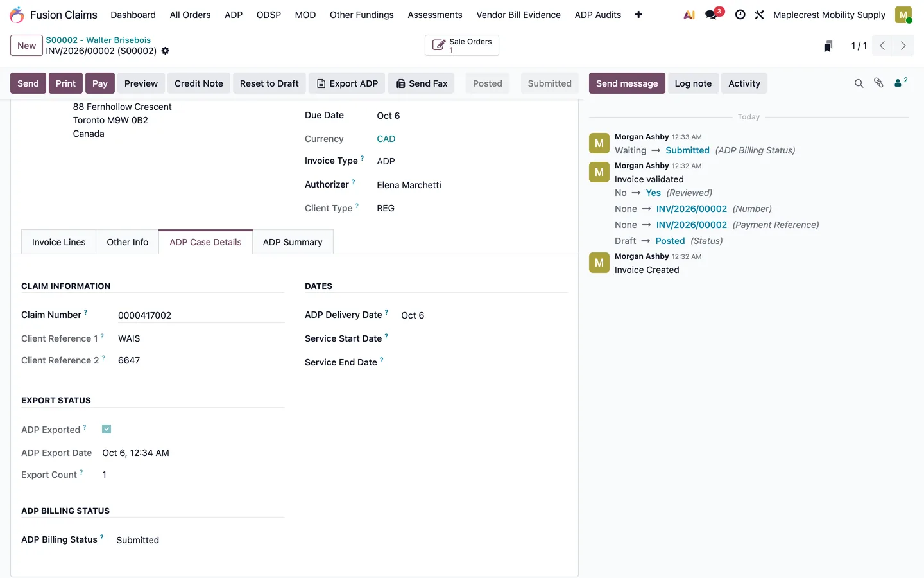Click the bookmark icon near pager
The image size is (924, 578).
point(828,46)
